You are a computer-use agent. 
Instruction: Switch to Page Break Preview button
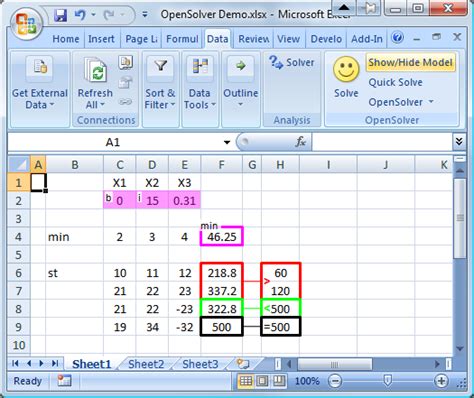279,381
